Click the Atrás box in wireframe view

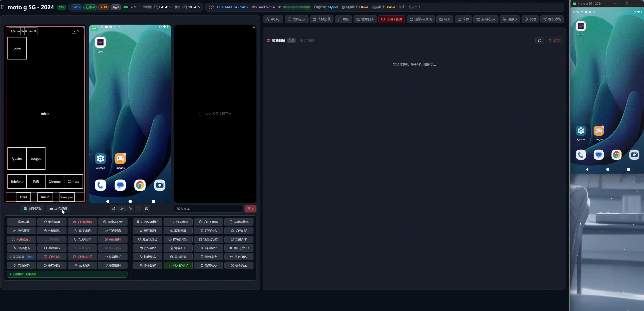(x=23, y=197)
